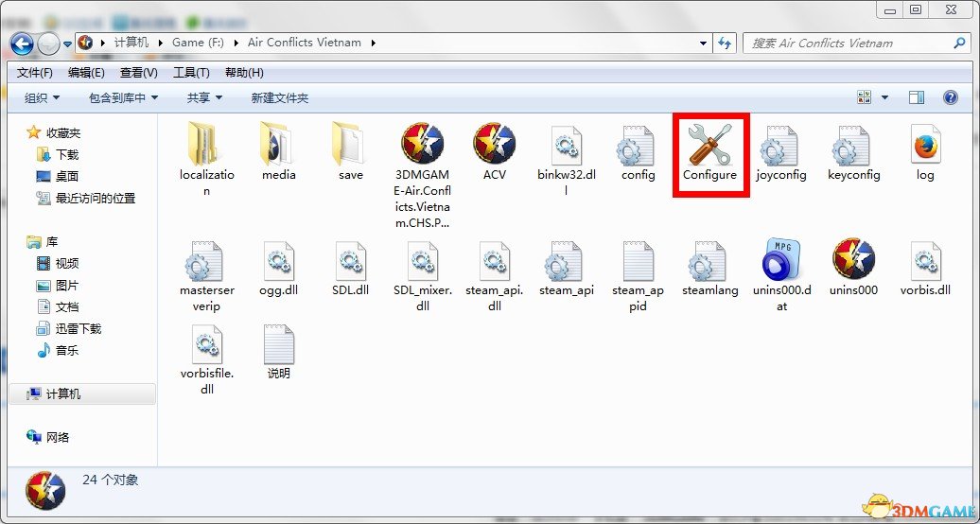This screenshot has width=980, height=524.
Task: Select the joyconfig file icon
Action: (x=781, y=145)
